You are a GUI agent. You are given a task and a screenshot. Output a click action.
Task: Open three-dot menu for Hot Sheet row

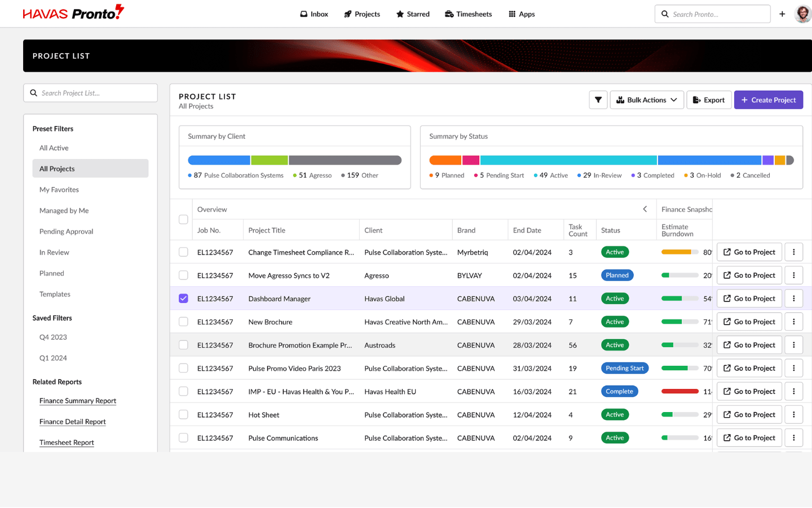pos(793,414)
